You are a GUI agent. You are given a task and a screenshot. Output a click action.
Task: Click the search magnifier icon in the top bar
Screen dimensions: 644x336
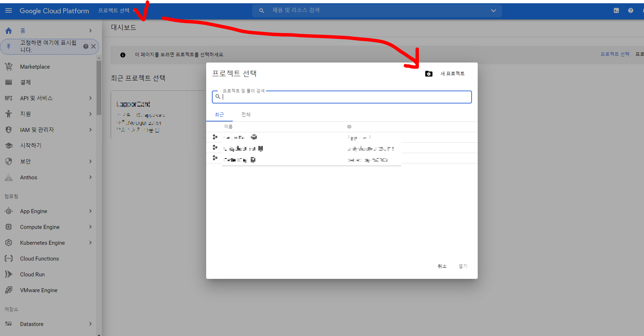262,11
